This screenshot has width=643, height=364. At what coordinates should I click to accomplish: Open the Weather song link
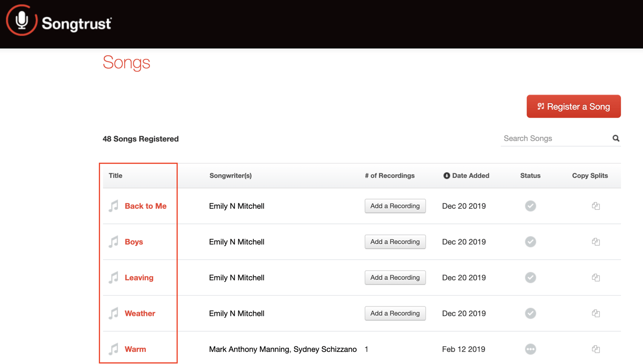point(140,314)
